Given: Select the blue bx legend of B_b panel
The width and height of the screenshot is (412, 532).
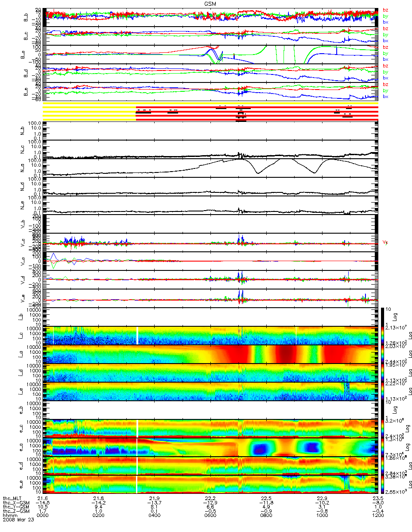Looking at the screenshot, I should coord(385,22).
